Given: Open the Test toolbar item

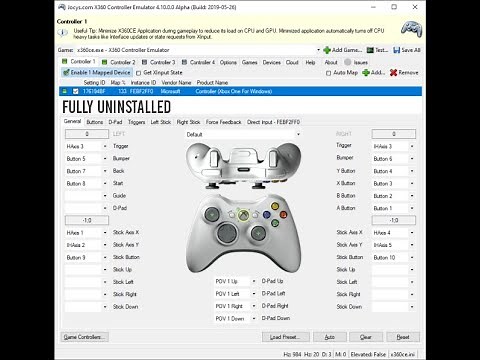Looking at the screenshot, I should [x=377, y=50].
